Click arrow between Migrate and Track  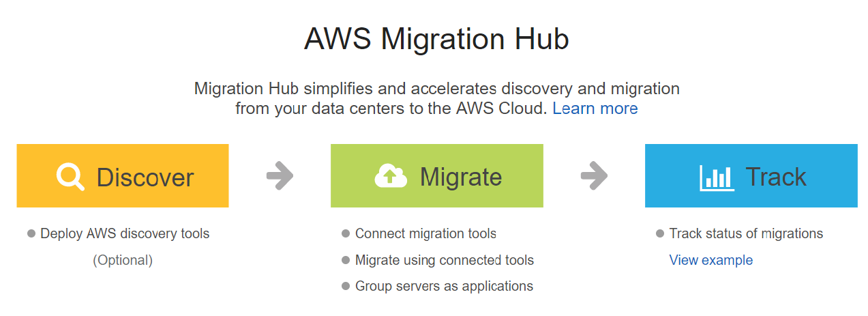click(x=594, y=176)
